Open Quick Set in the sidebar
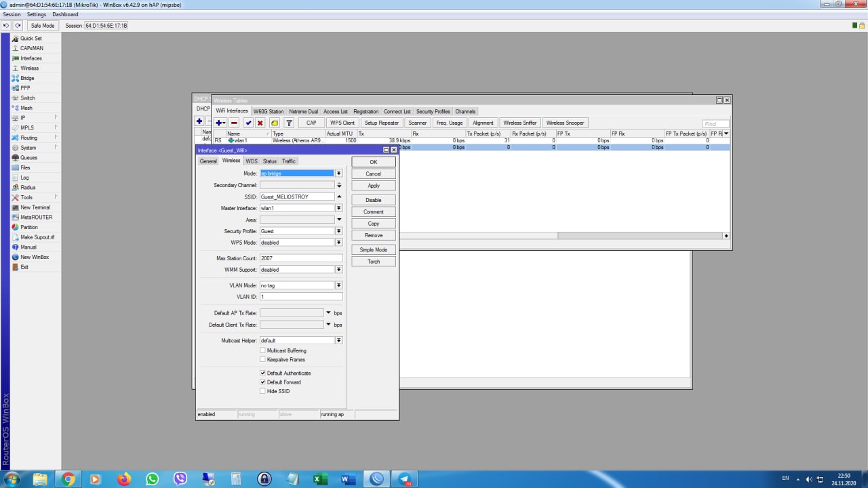The image size is (868, 488). [x=31, y=39]
